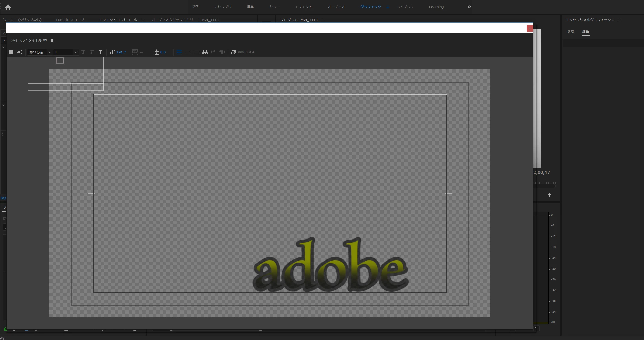The image size is (644, 340).
Task: Align text left
Action: click(179, 52)
